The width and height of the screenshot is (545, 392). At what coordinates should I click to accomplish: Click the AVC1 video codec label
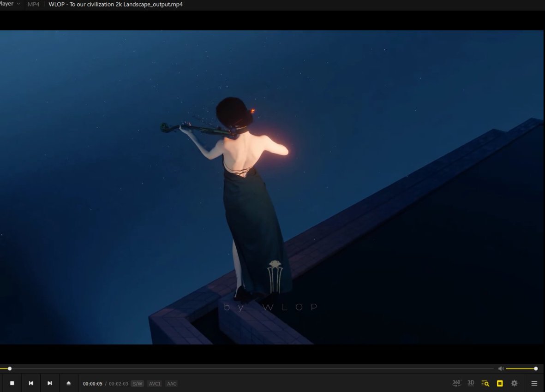[155, 384]
